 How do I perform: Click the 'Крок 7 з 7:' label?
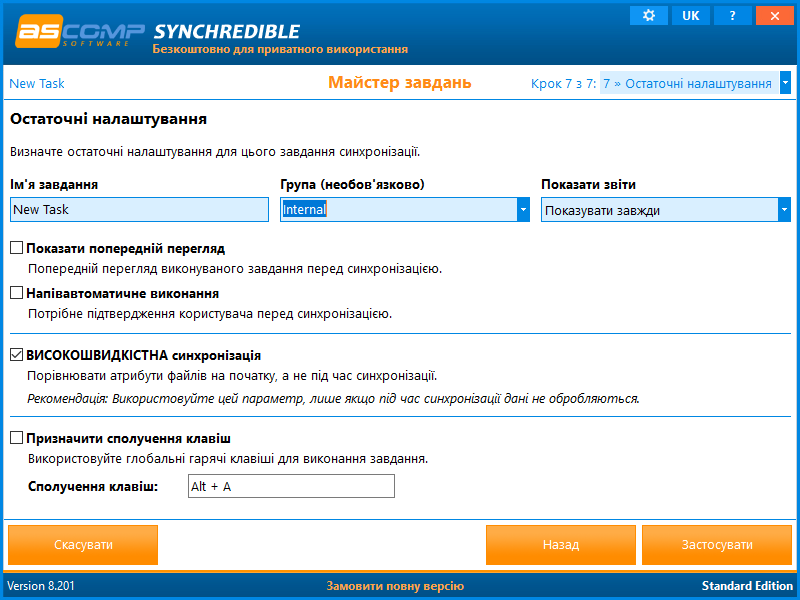tap(563, 84)
